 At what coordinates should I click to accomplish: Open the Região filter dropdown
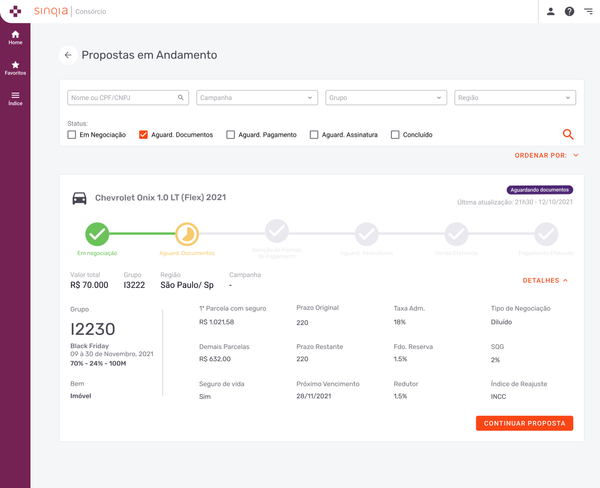[515, 98]
